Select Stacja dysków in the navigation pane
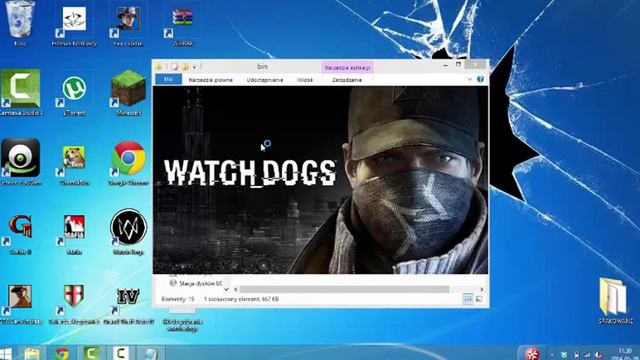Screen dimensions: 640x360 coord(196,283)
